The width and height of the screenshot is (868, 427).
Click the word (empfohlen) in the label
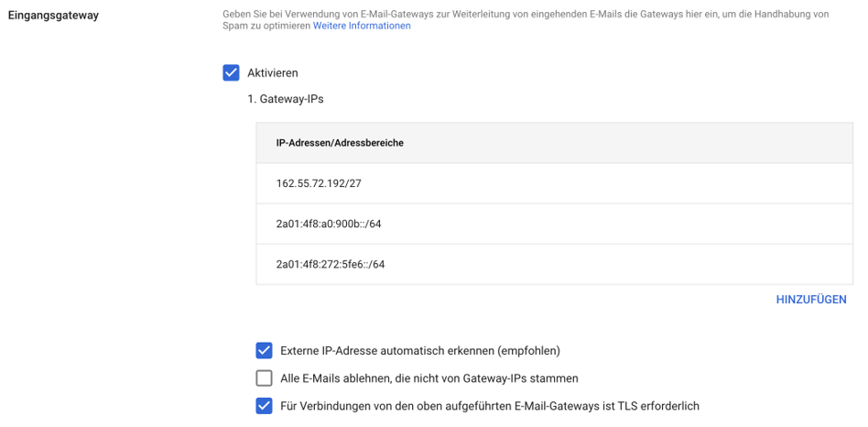(529, 350)
